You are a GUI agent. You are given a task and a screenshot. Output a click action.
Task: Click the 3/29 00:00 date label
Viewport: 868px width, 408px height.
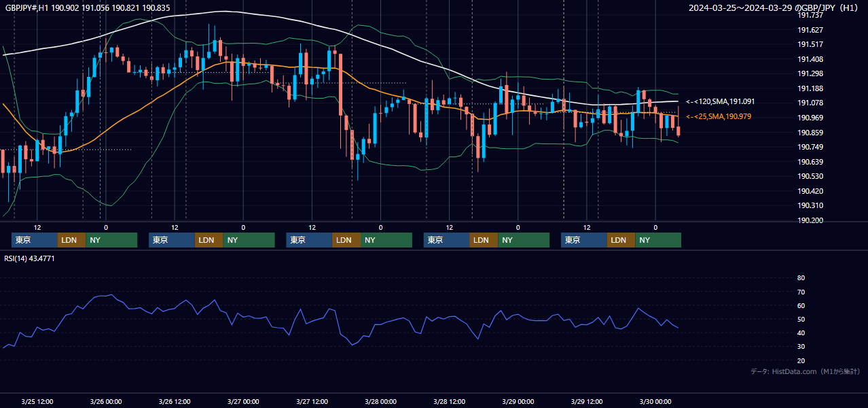click(x=518, y=401)
